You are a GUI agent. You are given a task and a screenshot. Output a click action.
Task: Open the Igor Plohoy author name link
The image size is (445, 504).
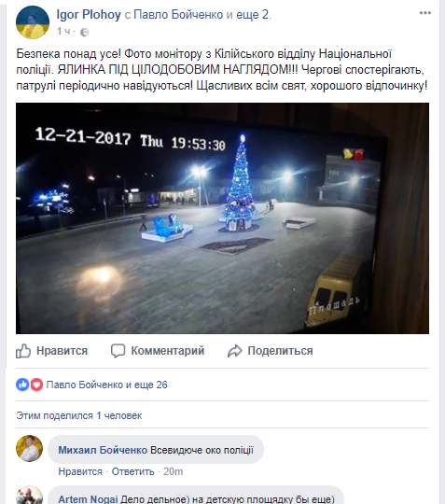(x=89, y=14)
